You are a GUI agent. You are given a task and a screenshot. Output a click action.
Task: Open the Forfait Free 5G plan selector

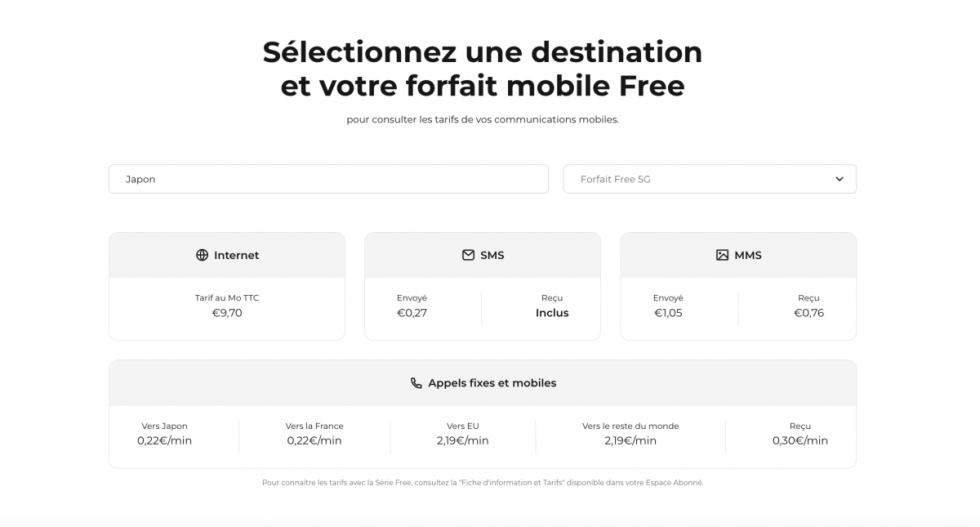(x=694, y=179)
